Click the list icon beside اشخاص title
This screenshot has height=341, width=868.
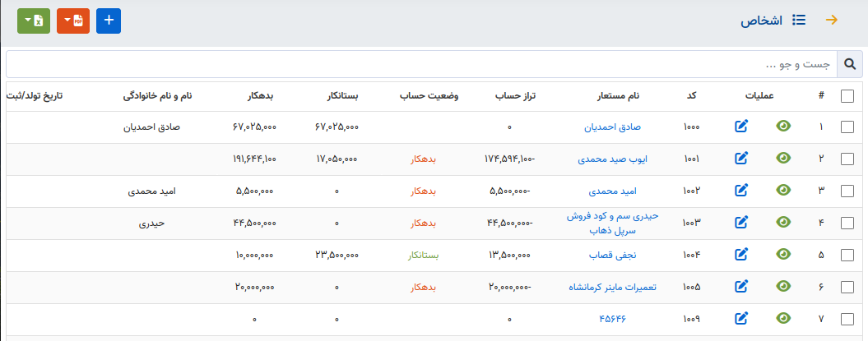[799, 21]
